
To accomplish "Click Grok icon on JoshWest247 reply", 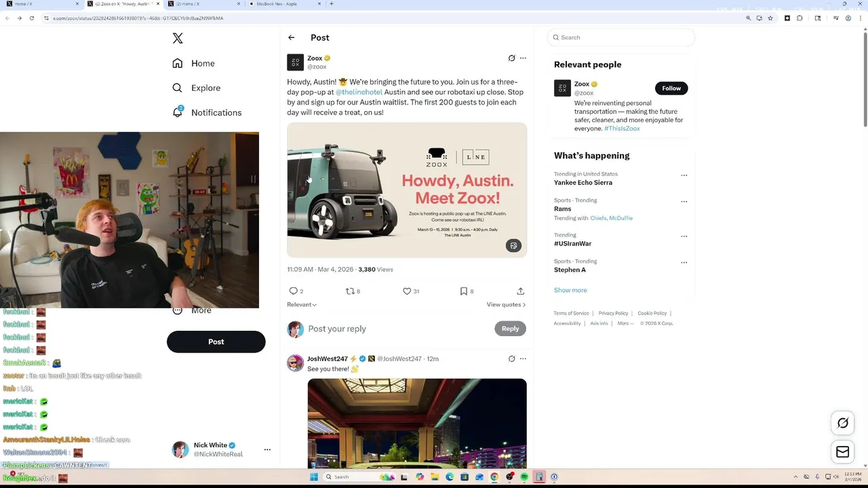I will click(511, 359).
